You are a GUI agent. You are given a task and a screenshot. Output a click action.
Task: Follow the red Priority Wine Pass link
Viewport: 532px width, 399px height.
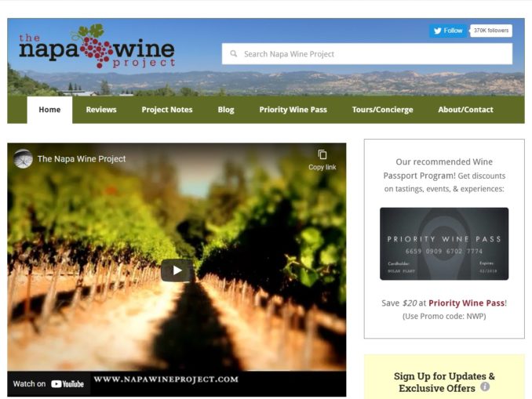pyautogui.click(x=467, y=303)
